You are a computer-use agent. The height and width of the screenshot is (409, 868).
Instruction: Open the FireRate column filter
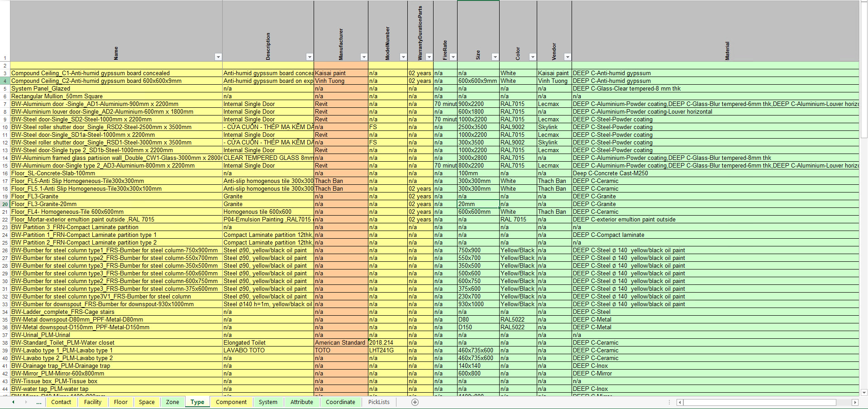click(453, 57)
